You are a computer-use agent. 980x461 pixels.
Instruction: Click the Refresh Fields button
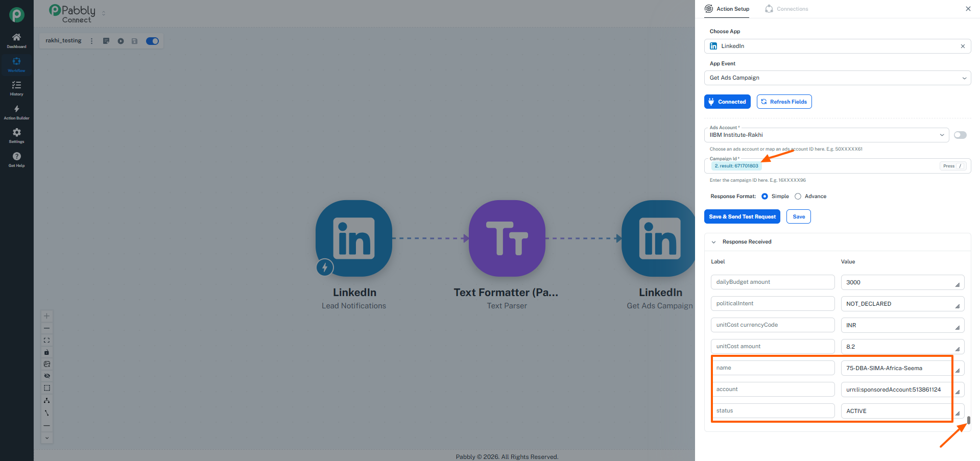click(784, 102)
